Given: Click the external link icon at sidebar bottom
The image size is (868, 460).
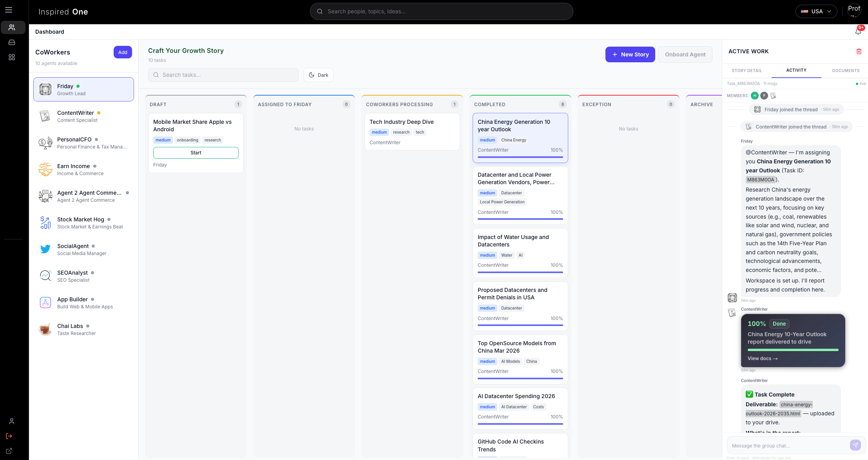Looking at the screenshot, I should pyautogui.click(x=9, y=451).
